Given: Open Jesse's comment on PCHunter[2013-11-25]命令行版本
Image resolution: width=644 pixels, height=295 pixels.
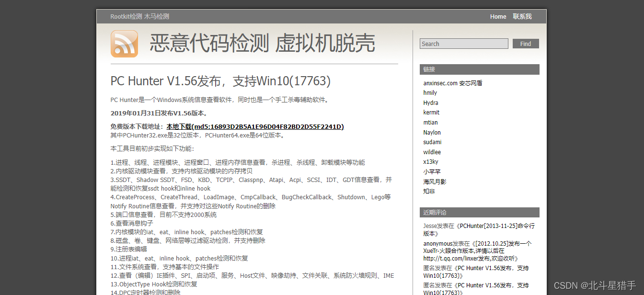Looking at the screenshot, I should pyautogui.click(x=479, y=229).
